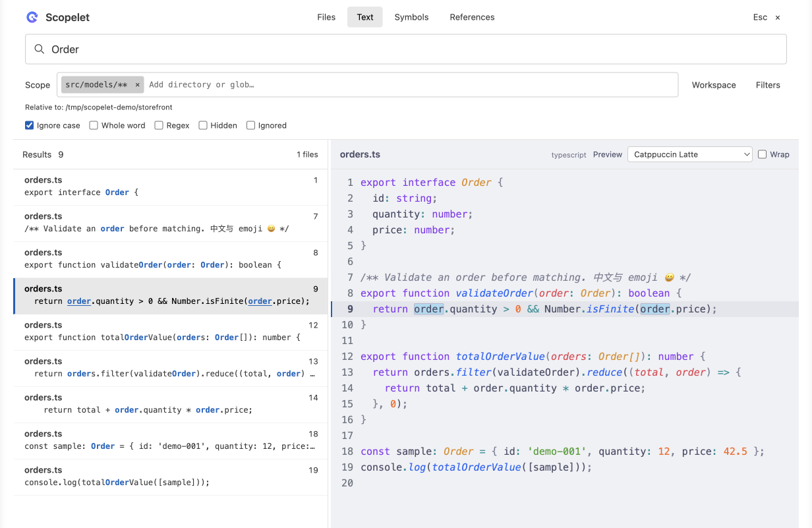This screenshot has width=812, height=528.
Task: Select result line 7 Validate an order comment
Action: point(171,223)
